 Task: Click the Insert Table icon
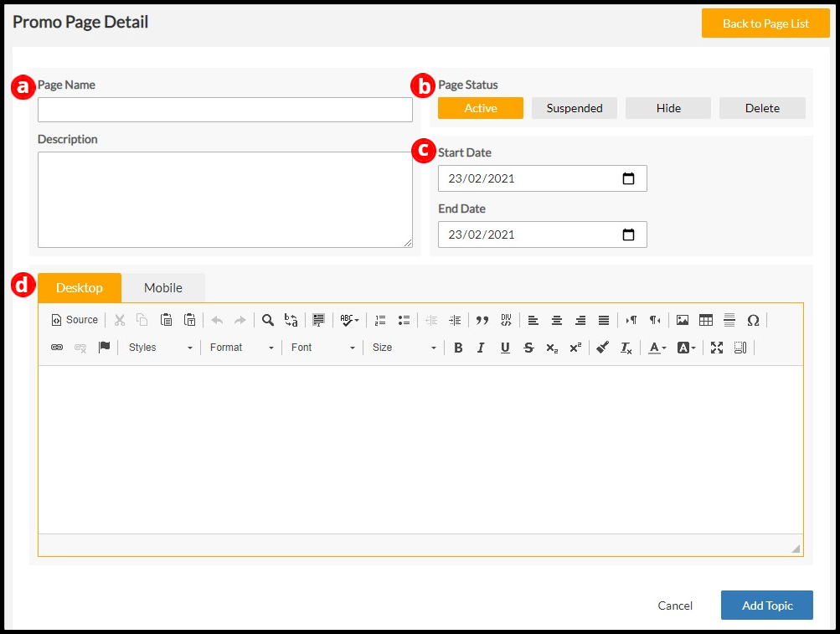pyautogui.click(x=706, y=320)
